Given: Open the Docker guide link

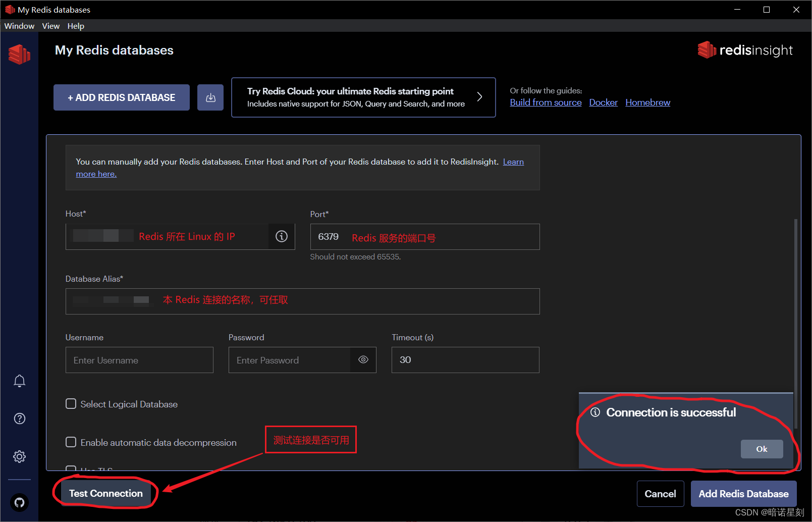Looking at the screenshot, I should point(603,102).
